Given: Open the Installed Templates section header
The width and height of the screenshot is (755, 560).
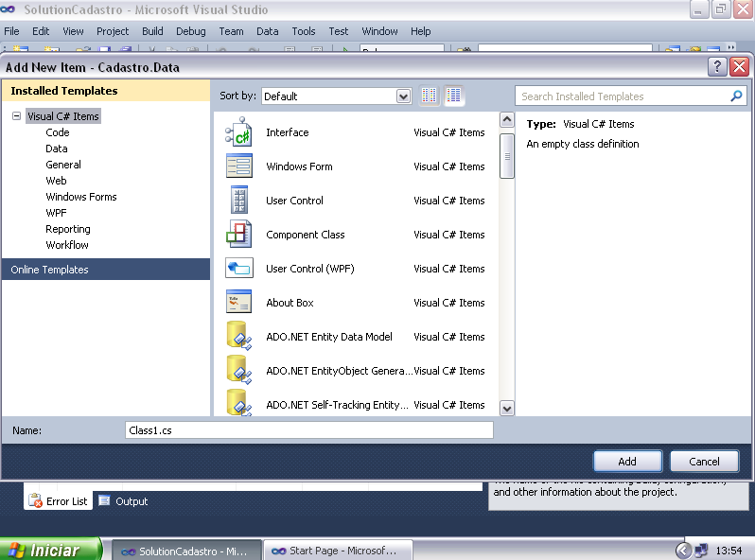Looking at the screenshot, I should [x=106, y=91].
